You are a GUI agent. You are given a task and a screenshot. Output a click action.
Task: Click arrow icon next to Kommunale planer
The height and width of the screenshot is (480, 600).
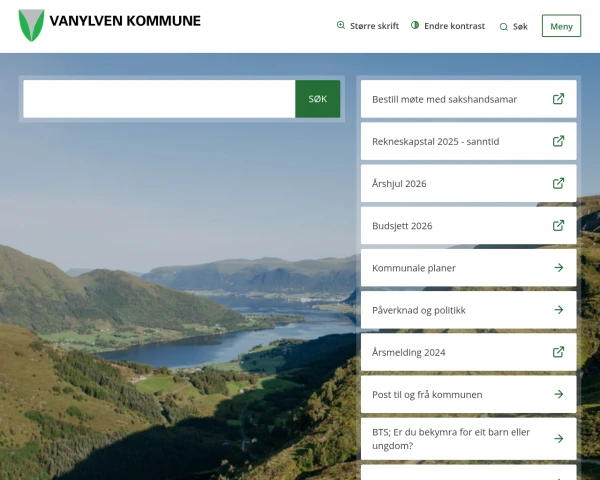click(558, 268)
